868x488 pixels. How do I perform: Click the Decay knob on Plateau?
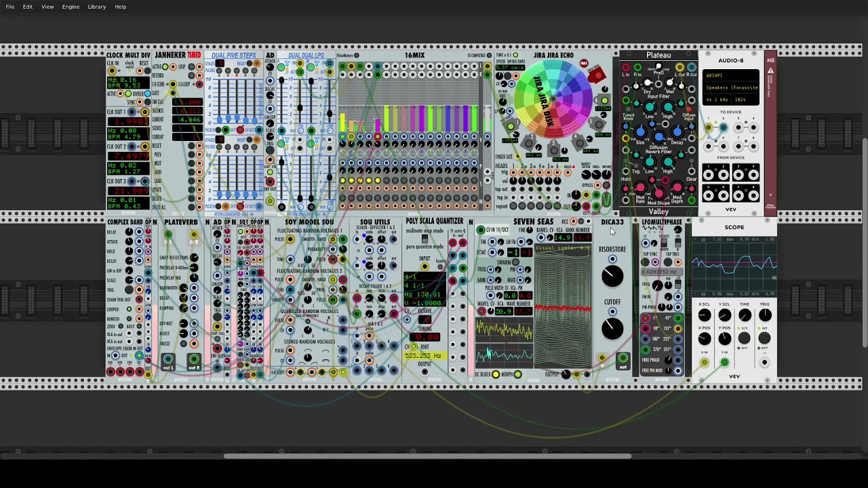pyautogui.click(x=677, y=131)
